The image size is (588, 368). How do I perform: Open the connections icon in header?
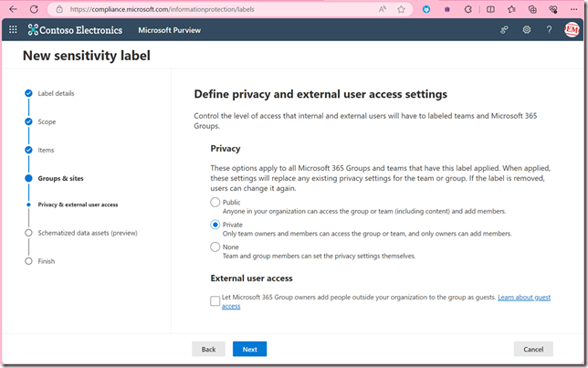point(504,29)
